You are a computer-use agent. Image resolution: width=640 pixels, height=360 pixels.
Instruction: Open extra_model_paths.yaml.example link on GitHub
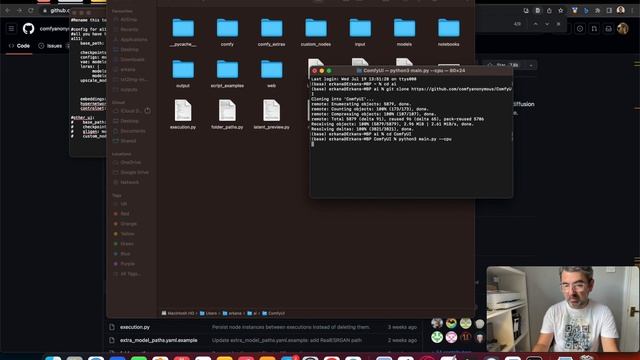pyautogui.click(x=158, y=340)
